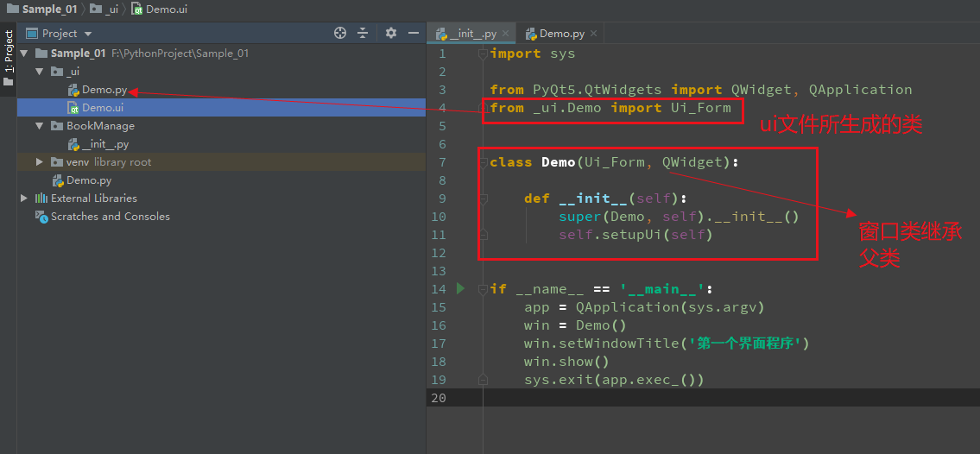980x454 pixels.
Task: Click QWidget in the class declaration
Action: (x=692, y=162)
